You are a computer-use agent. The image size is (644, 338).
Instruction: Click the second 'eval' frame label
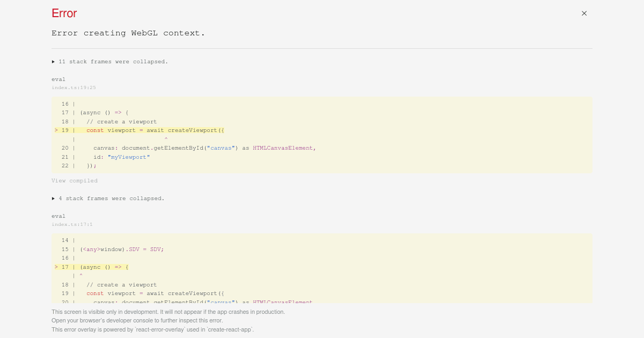(x=58, y=216)
